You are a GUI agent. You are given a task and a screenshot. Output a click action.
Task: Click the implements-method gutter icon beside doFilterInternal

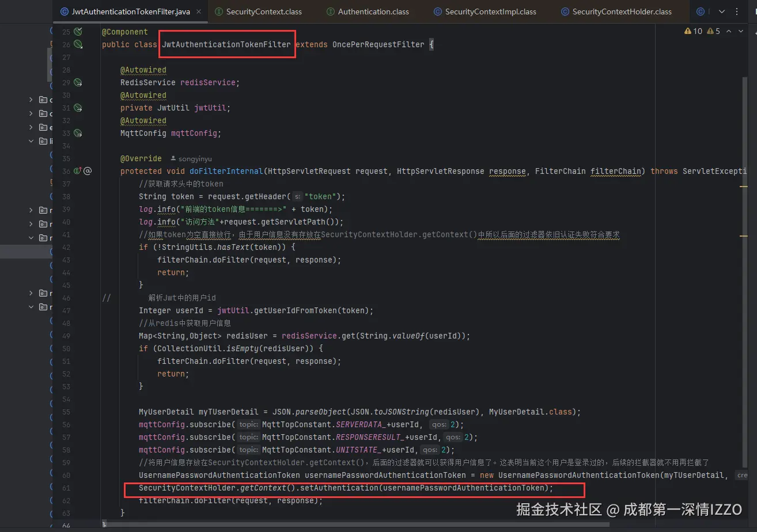pos(78,171)
